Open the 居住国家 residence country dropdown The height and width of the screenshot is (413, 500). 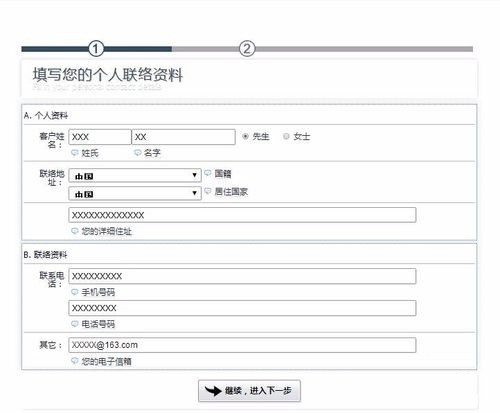135,193
